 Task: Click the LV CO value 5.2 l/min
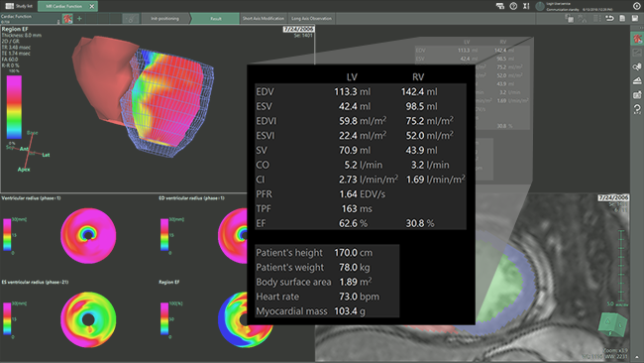pyautogui.click(x=363, y=165)
